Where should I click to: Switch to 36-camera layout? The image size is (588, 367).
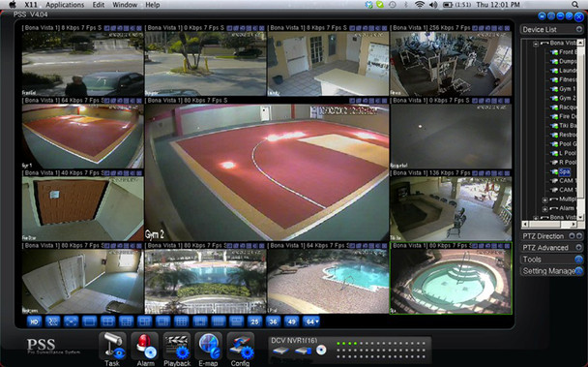[274, 321]
